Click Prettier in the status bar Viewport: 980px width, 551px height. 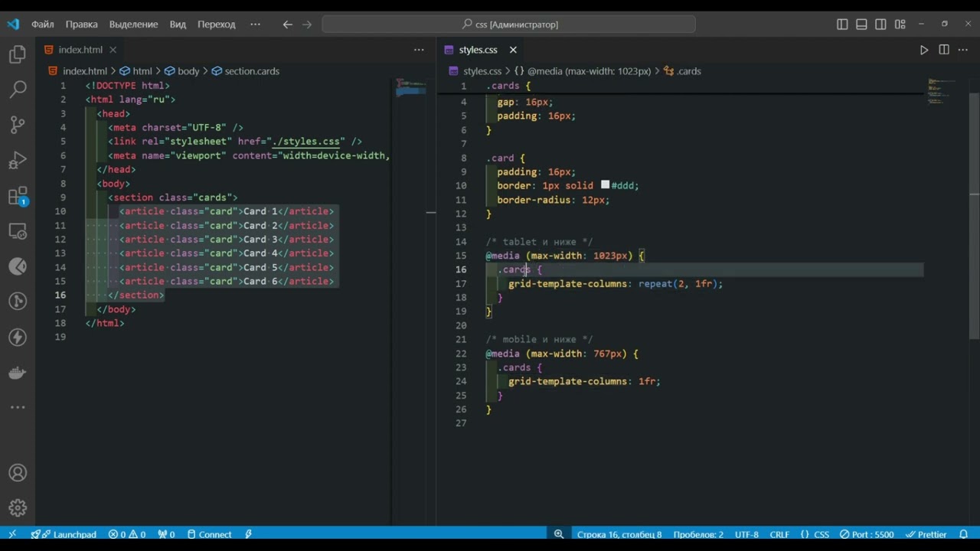[x=926, y=534]
